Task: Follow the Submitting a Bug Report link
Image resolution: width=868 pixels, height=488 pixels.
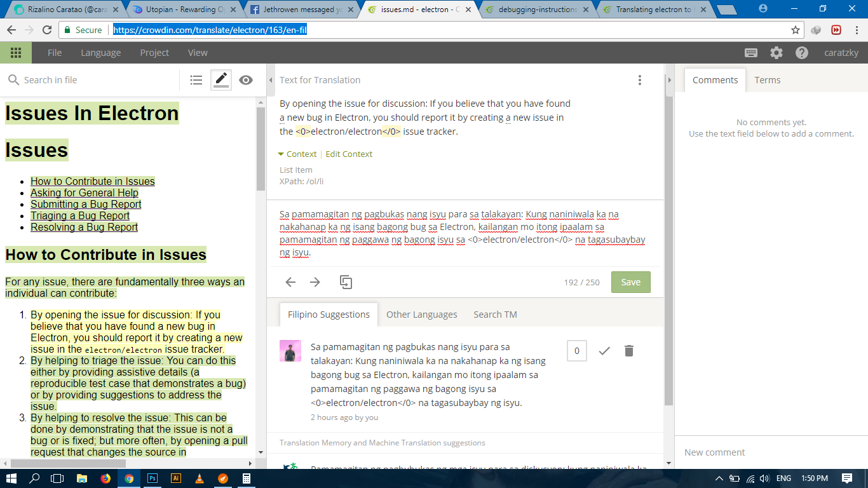Action: 86,204
